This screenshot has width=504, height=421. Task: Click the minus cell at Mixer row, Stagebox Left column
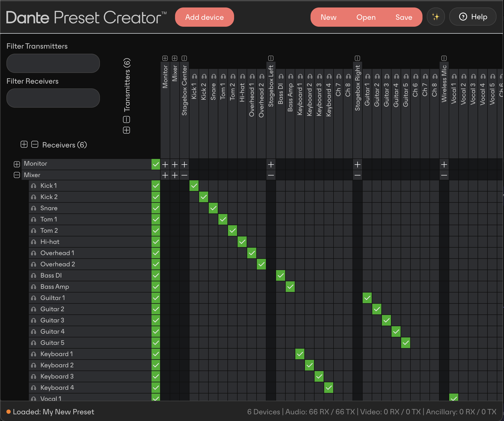tap(271, 175)
